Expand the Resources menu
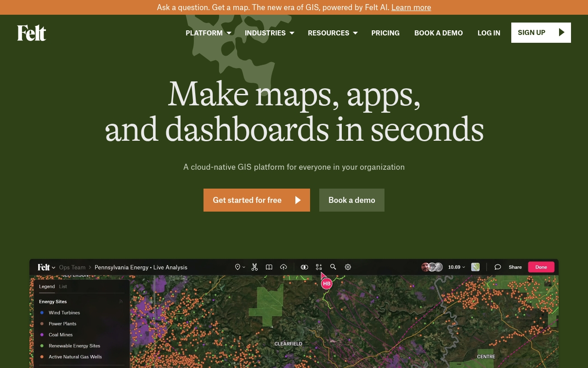The height and width of the screenshot is (368, 588). [x=333, y=33]
